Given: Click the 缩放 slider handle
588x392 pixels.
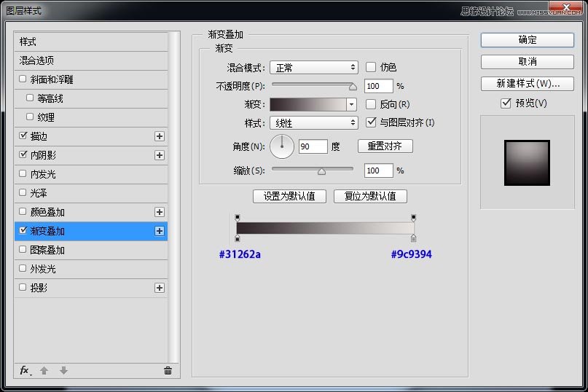Looking at the screenshot, I should click(x=321, y=171).
